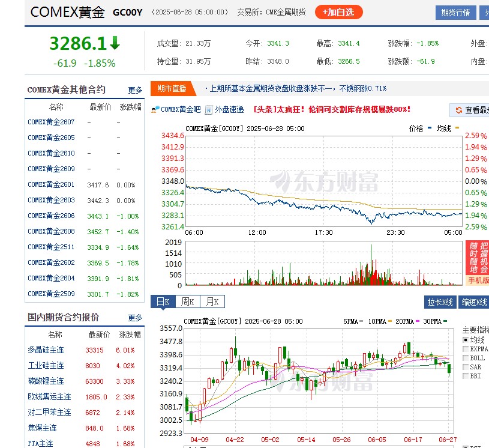The image size is (489, 448).
Task: Open the COMEX黄金2511 contract link
Action: point(51,247)
